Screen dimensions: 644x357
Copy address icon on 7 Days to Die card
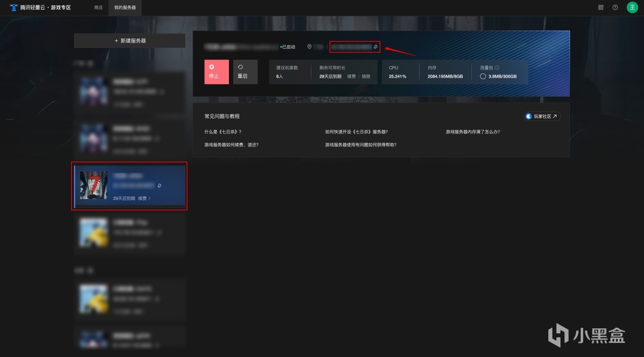[159, 186]
